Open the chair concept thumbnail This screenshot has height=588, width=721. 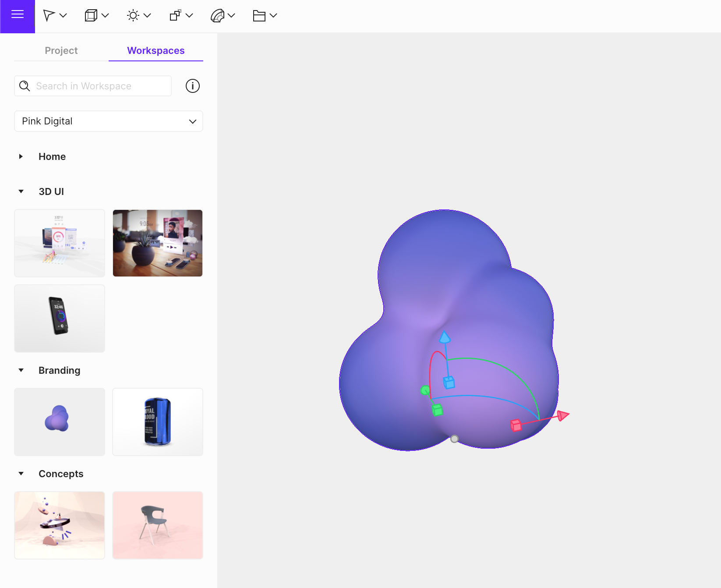pyautogui.click(x=157, y=525)
